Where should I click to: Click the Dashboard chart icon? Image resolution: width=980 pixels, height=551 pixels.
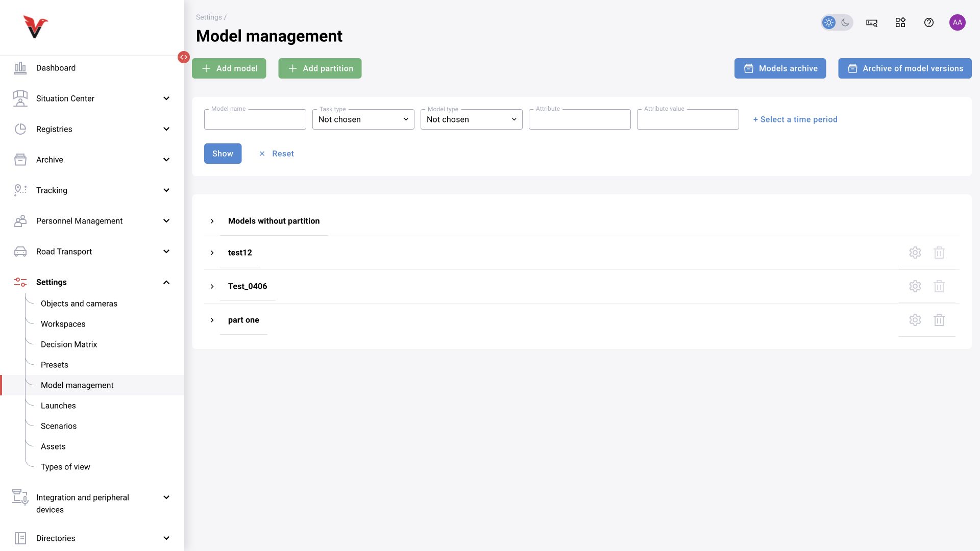(20, 68)
